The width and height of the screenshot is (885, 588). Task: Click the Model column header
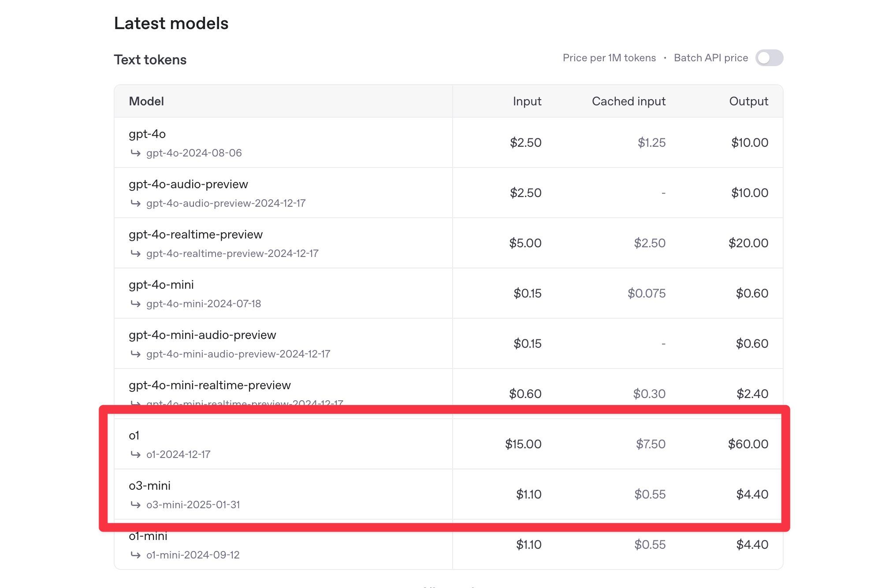(x=146, y=101)
